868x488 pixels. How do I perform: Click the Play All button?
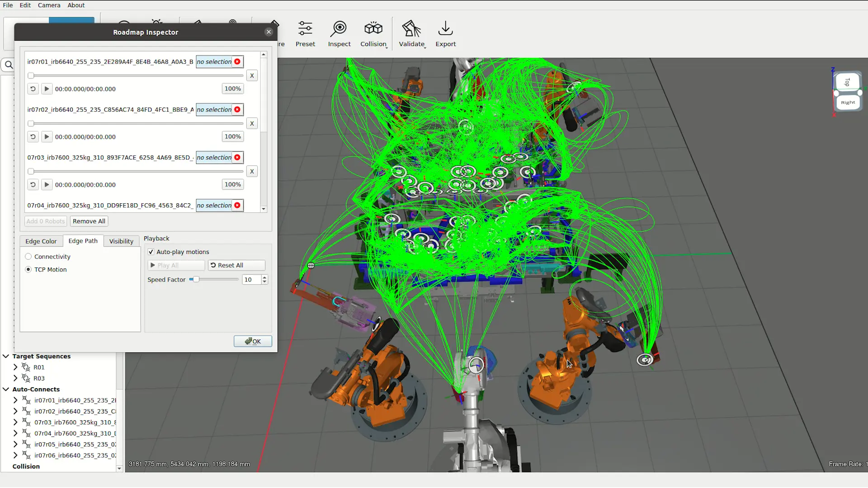(176, 266)
